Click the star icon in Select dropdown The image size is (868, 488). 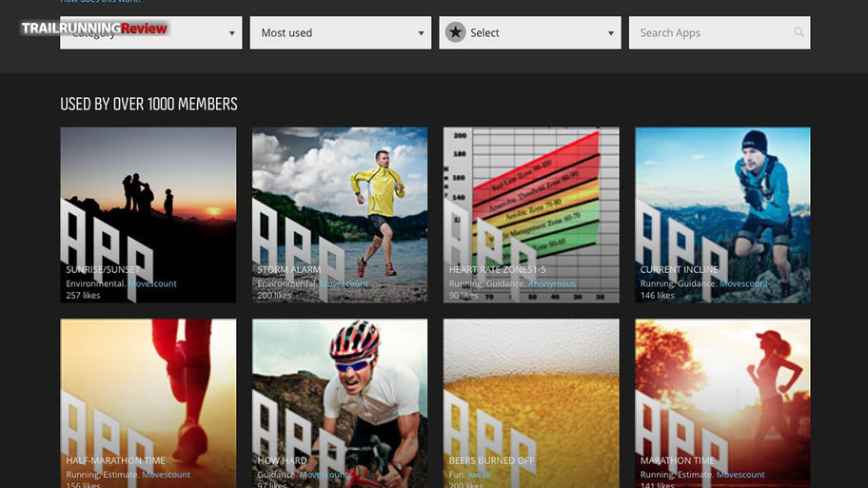456,32
